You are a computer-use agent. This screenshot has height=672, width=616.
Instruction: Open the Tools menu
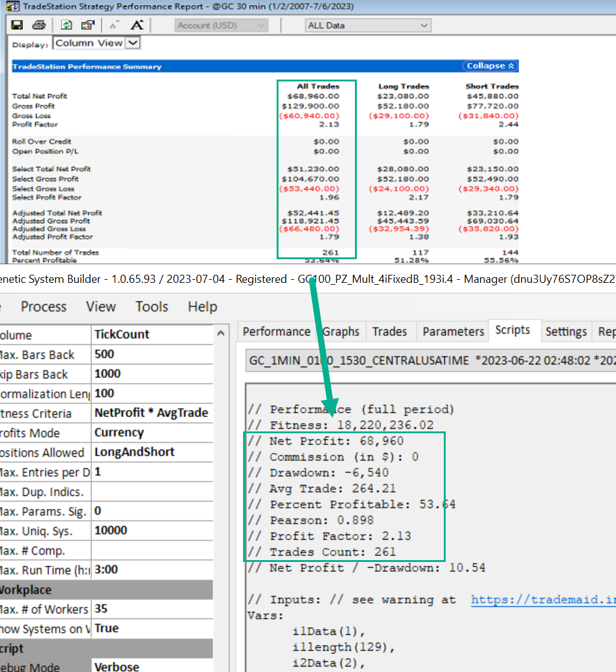click(152, 306)
